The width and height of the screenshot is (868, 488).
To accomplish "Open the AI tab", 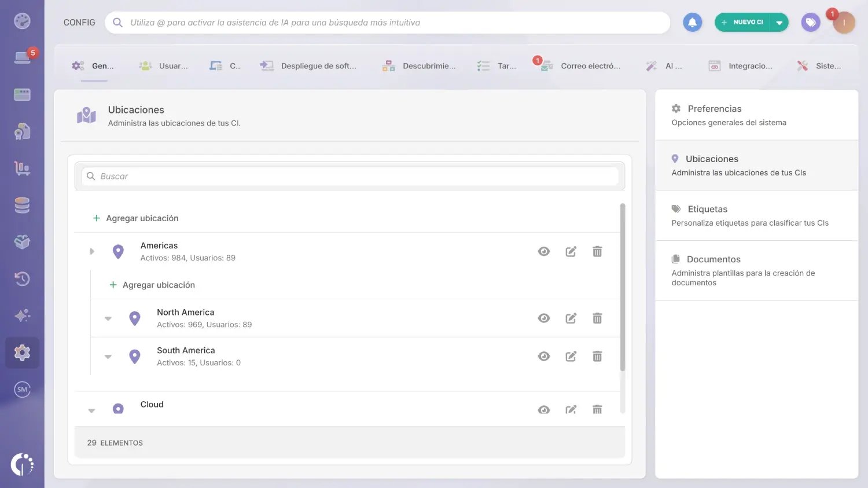I will tap(664, 66).
